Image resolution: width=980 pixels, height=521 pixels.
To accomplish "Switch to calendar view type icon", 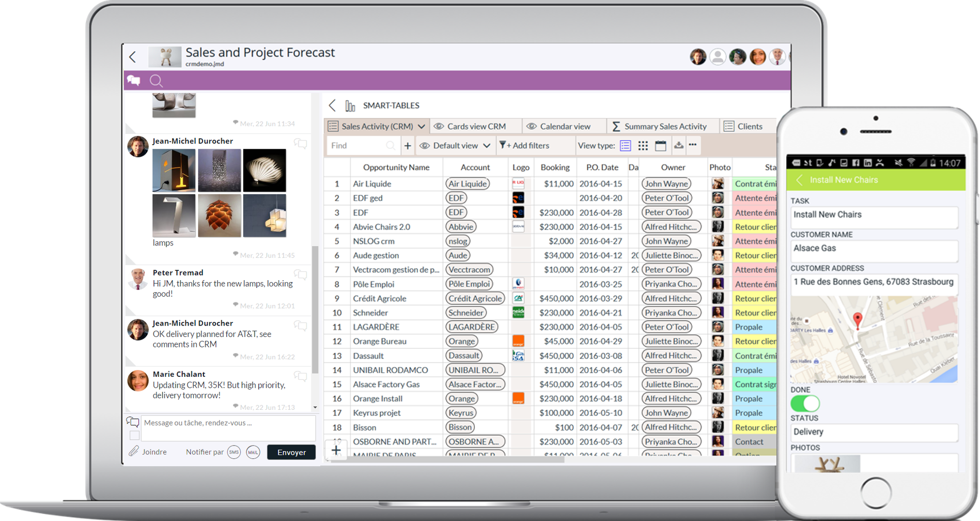I will tap(660, 146).
